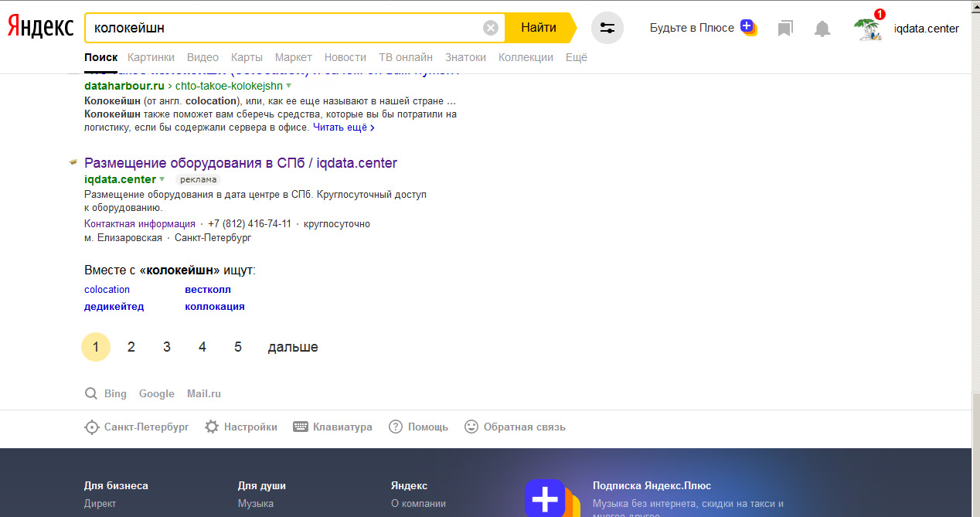Open iqdata.center account name
Viewport: 980px width, 517px height.
tap(927, 29)
